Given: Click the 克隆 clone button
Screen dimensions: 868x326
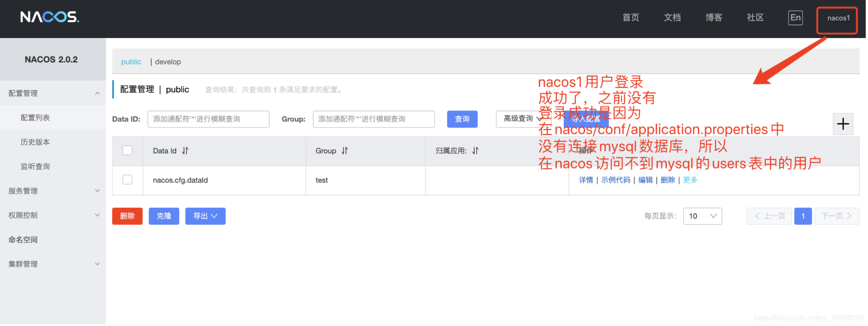Looking at the screenshot, I should [164, 216].
